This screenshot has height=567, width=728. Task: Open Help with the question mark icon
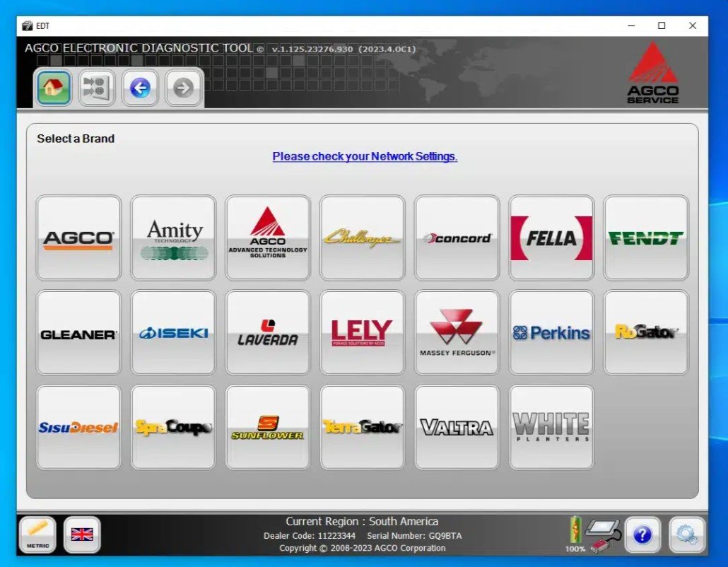pos(642,534)
